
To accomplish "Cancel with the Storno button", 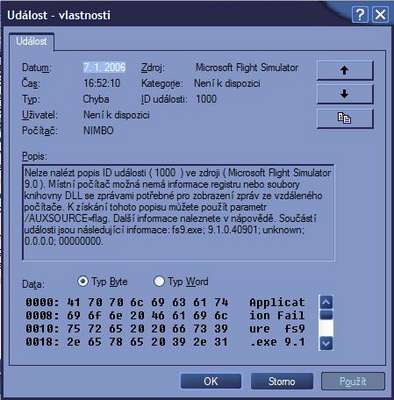I will [282, 381].
